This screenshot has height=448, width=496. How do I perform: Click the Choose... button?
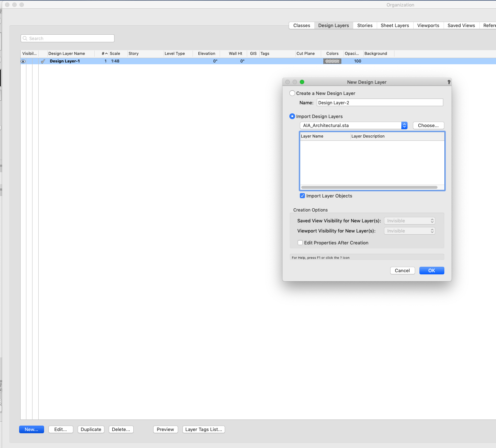[x=428, y=126]
